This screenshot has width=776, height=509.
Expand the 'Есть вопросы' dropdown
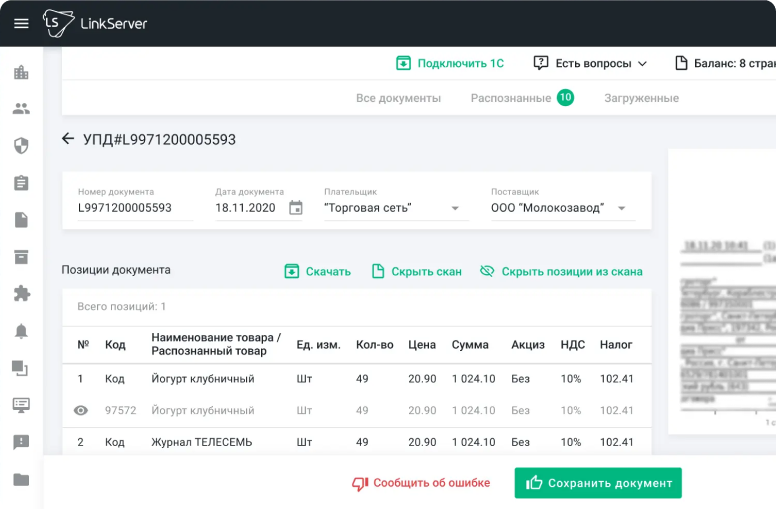[x=590, y=63]
